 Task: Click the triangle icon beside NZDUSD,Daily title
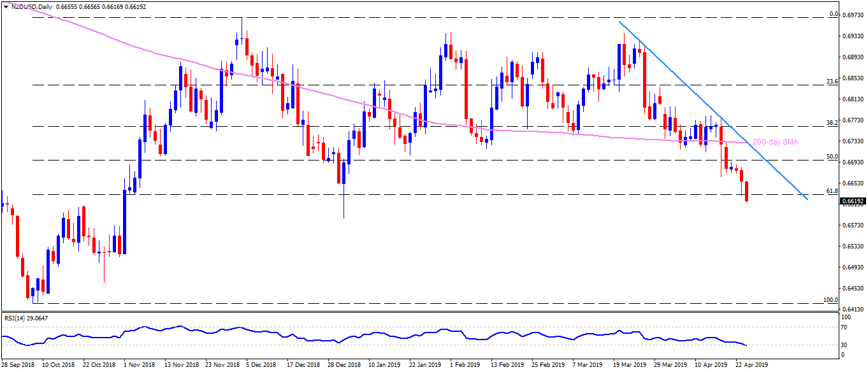[x=4, y=6]
